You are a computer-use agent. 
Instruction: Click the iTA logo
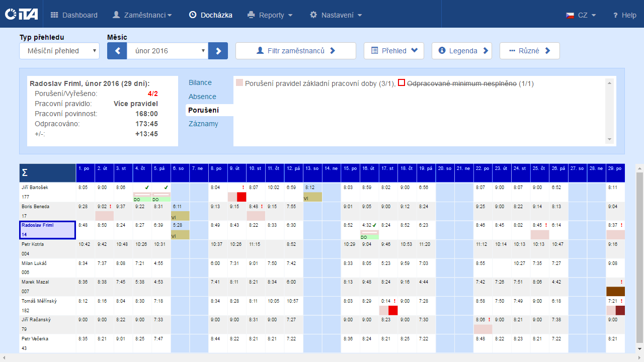click(21, 15)
